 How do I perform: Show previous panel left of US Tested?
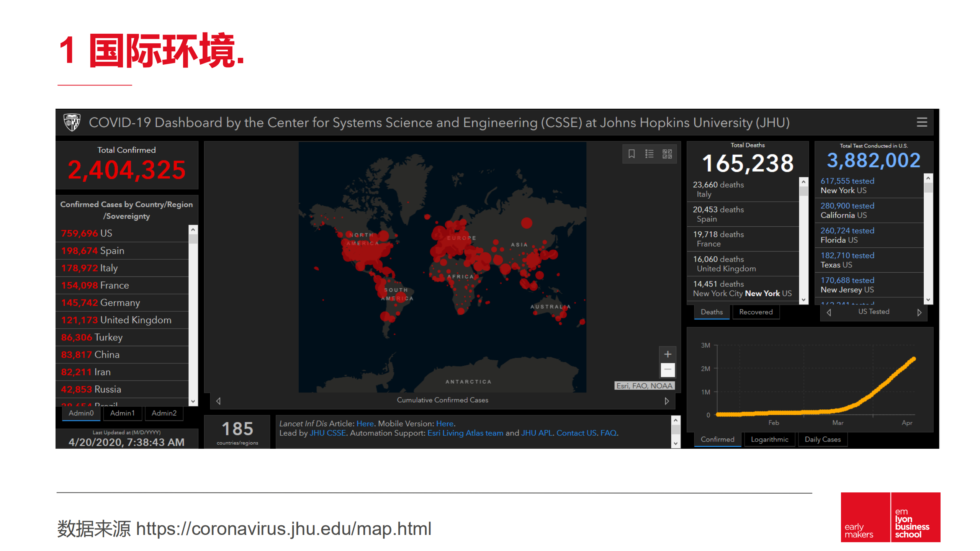829,312
